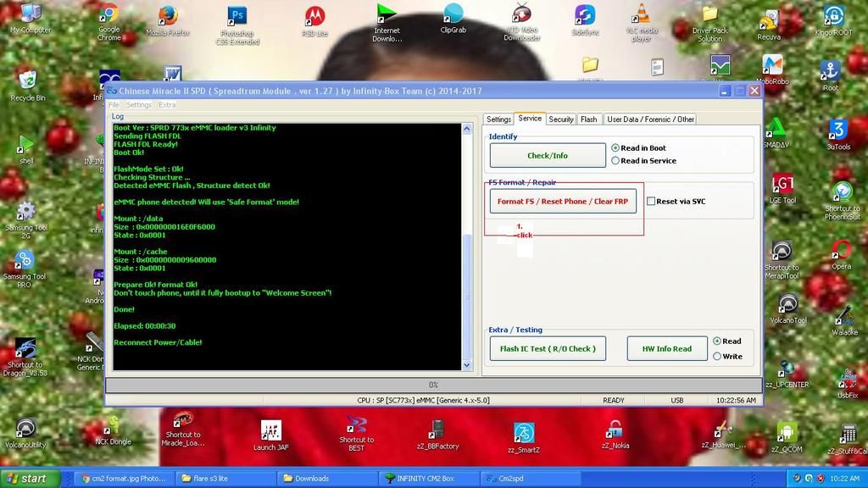Enable the Reset via SVC checkbox

[651, 202]
